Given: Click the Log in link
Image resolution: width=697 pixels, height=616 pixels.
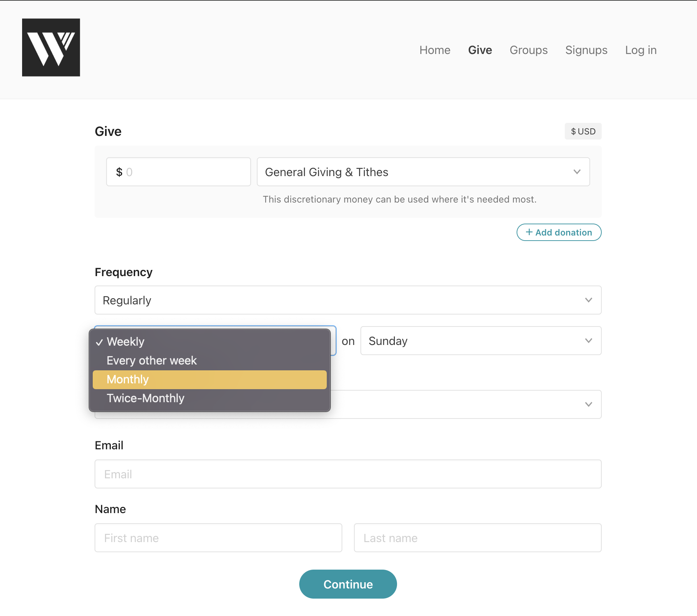Looking at the screenshot, I should click(640, 50).
